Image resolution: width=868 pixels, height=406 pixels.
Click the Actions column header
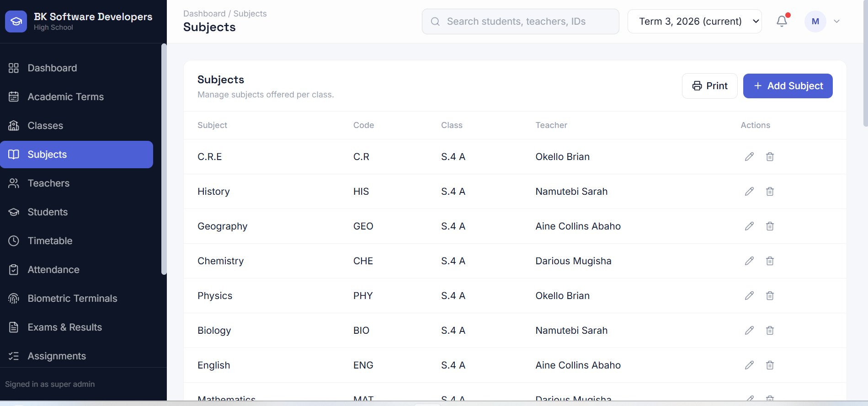coord(755,125)
